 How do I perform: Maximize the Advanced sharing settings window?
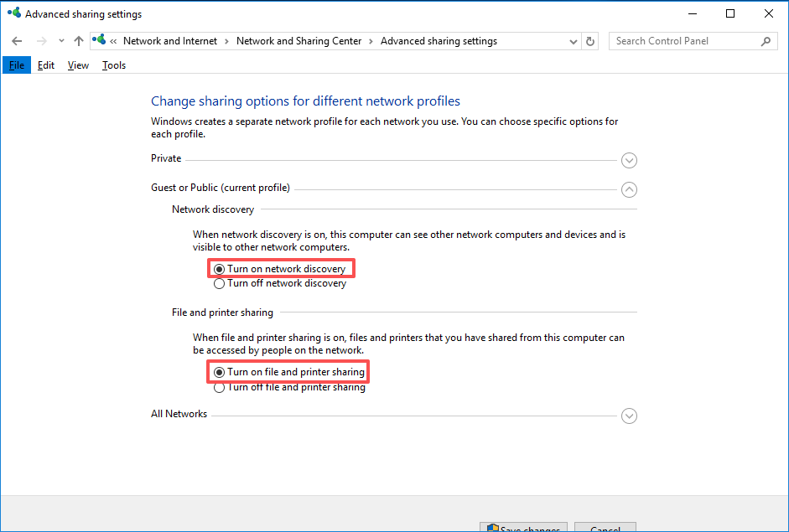point(730,13)
